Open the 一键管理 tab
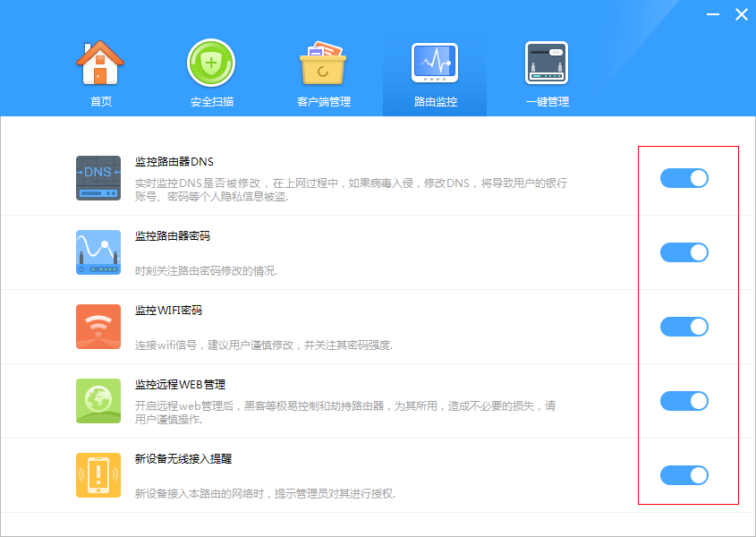756x537 pixels. pos(547,75)
